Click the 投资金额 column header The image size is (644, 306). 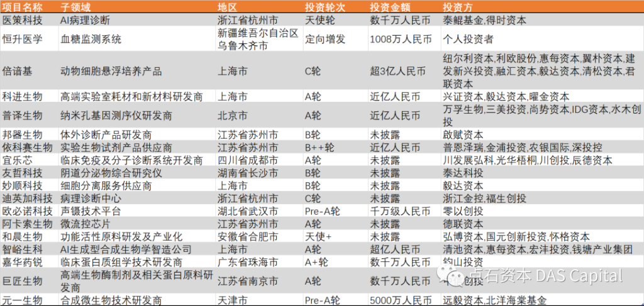(404, 6)
